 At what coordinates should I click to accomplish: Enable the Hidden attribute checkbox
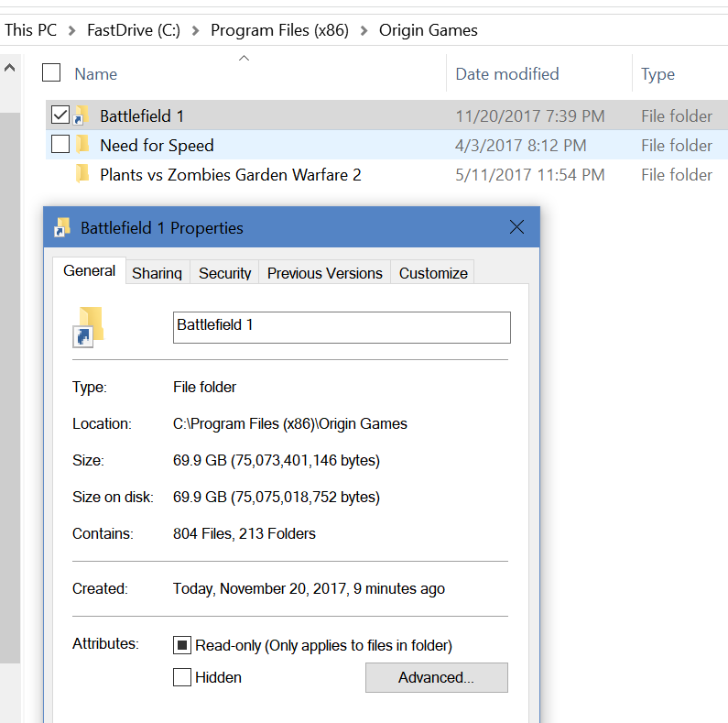[182, 677]
